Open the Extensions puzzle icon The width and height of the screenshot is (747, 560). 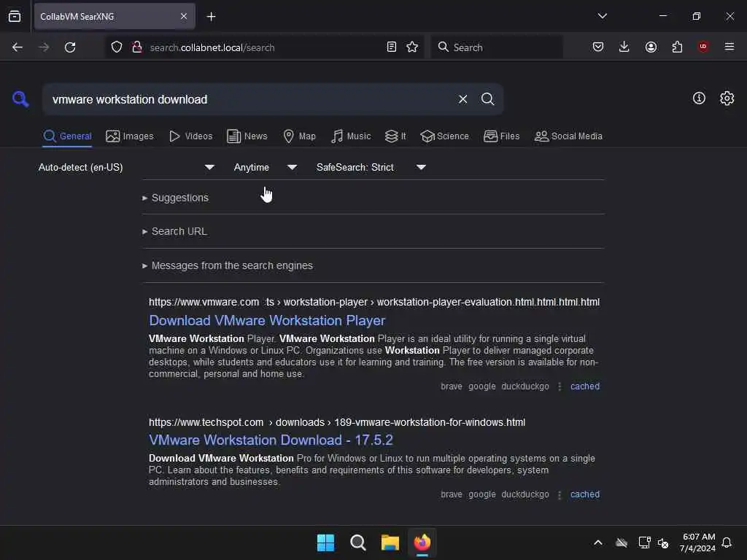[677, 47]
